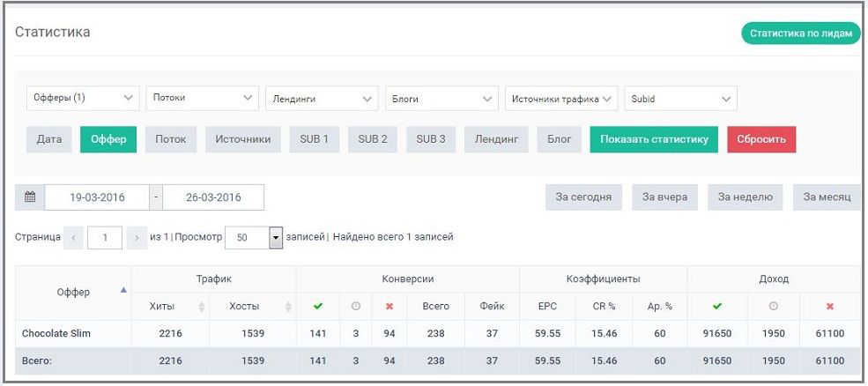Click the Ap. % column header
This screenshot has height=386, width=868.
(x=659, y=307)
